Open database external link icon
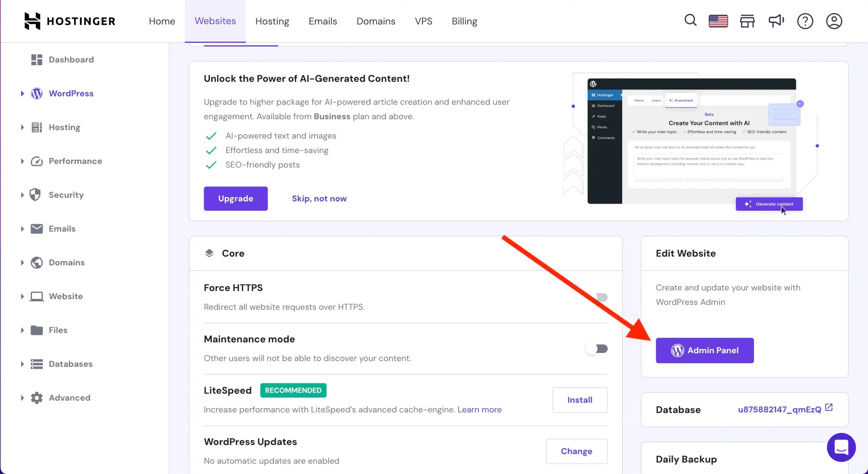The width and height of the screenshot is (868, 474). 829,407
